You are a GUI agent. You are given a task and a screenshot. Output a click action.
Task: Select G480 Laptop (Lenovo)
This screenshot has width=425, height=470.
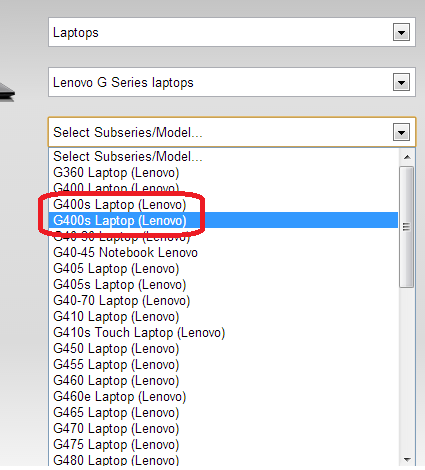223,460
